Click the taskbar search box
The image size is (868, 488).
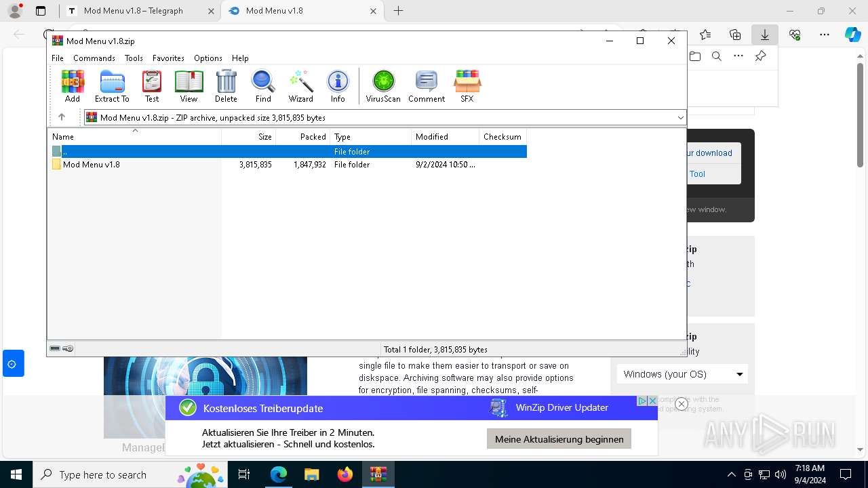(130, 474)
